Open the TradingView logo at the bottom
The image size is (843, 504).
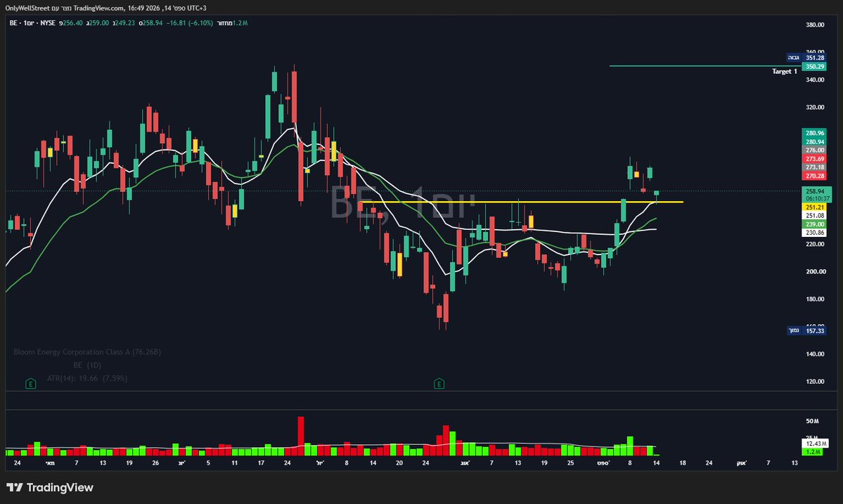pos(50,487)
